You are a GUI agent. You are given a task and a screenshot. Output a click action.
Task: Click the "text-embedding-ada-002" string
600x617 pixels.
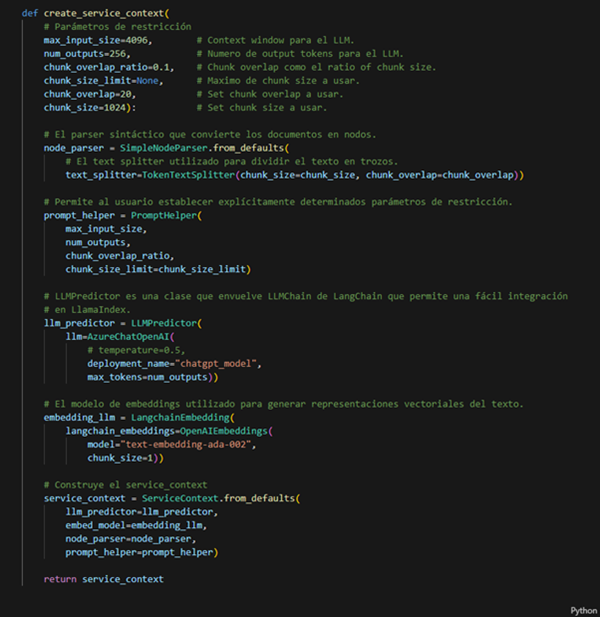coord(186,444)
